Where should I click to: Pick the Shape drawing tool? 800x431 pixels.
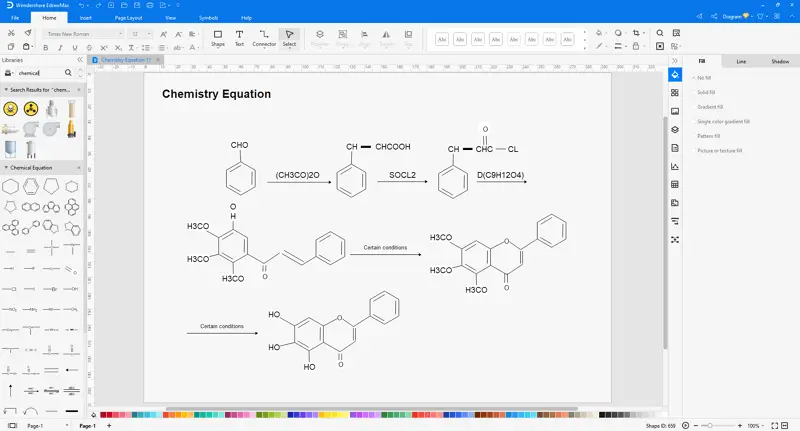[218, 38]
